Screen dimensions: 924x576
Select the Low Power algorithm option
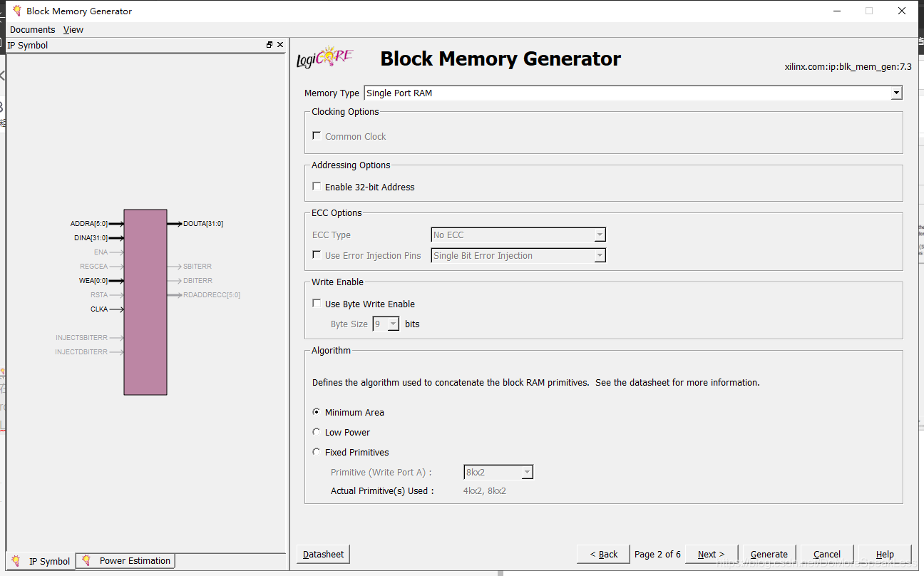[x=317, y=431]
